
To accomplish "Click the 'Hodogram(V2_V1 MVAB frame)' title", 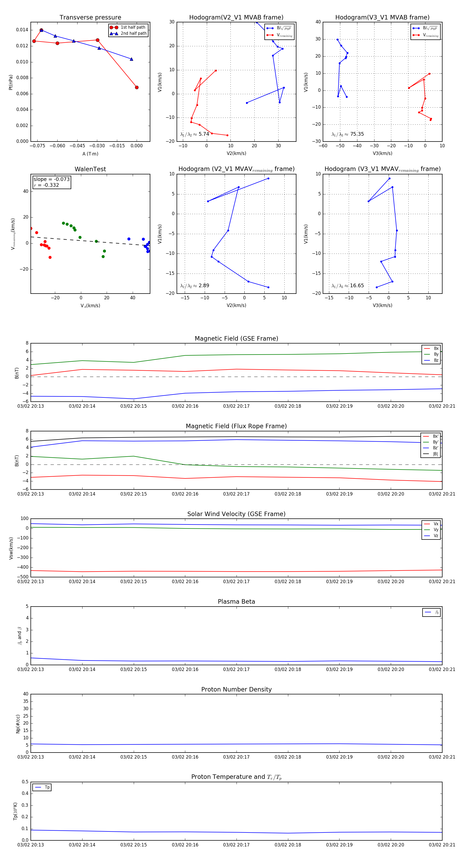I will tap(236, 18).
